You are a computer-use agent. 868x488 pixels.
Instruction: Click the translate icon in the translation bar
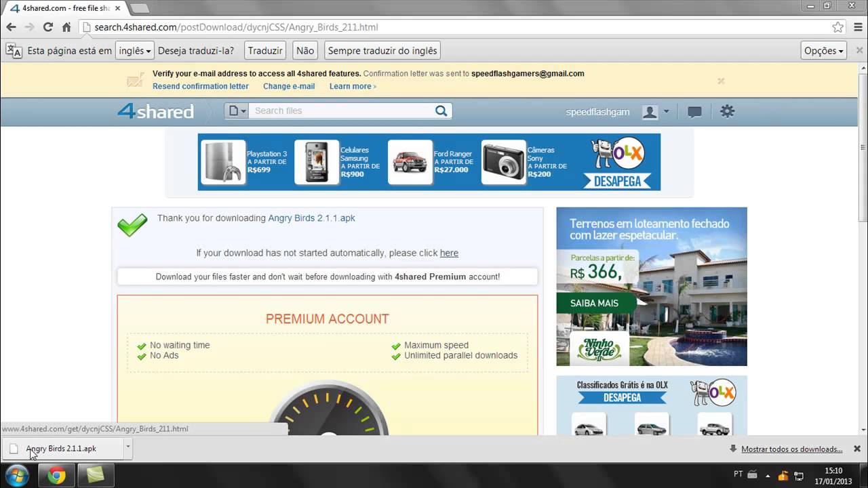click(14, 51)
